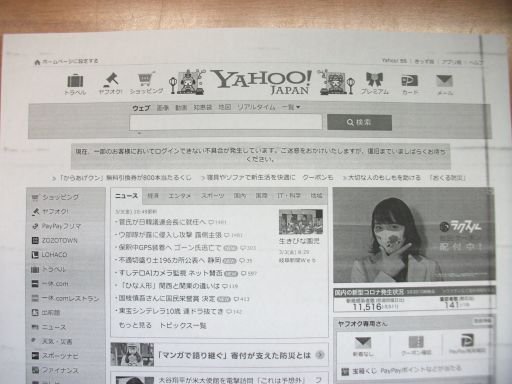
Task: Open 出前館 in left sidebar
Action: [46, 313]
